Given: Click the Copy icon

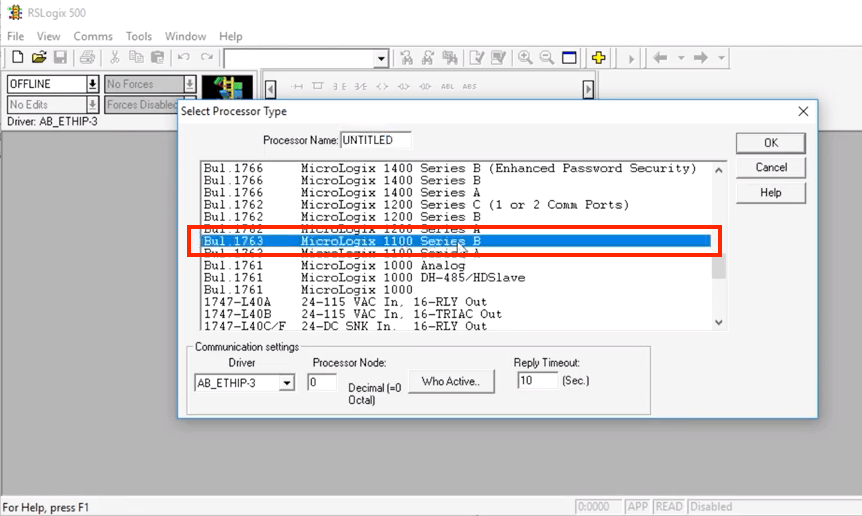Looking at the screenshot, I should (136, 57).
